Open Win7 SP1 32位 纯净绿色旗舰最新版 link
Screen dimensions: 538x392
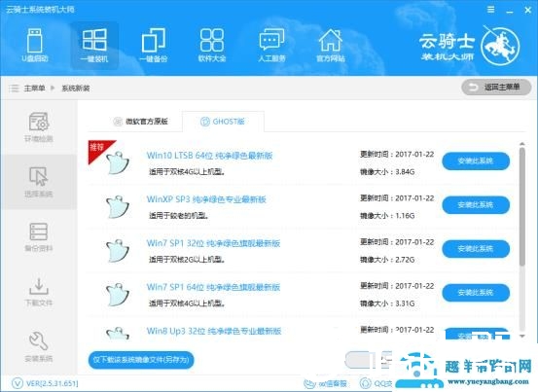[213, 243]
